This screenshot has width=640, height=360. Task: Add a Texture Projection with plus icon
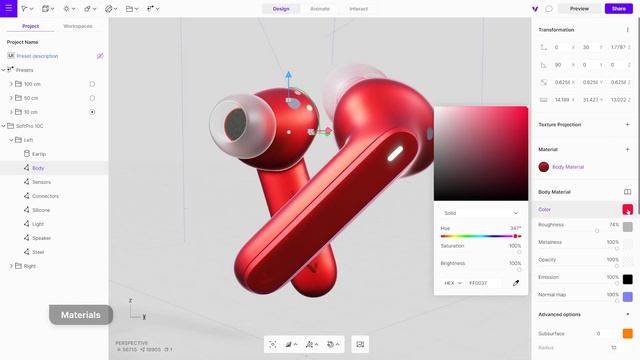[x=627, y=124]
